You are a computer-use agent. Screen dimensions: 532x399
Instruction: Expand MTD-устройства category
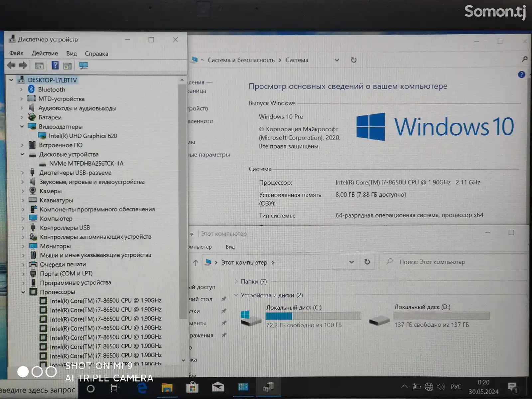click(22, 99)
